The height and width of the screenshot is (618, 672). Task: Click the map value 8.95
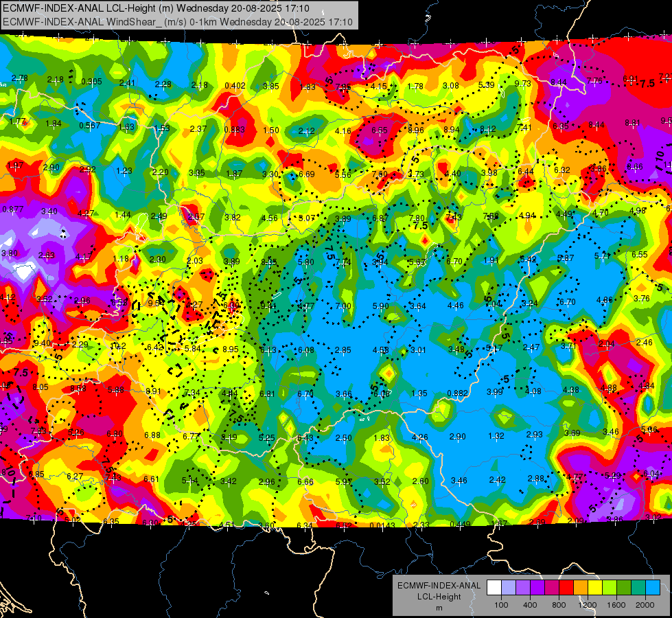231,349
